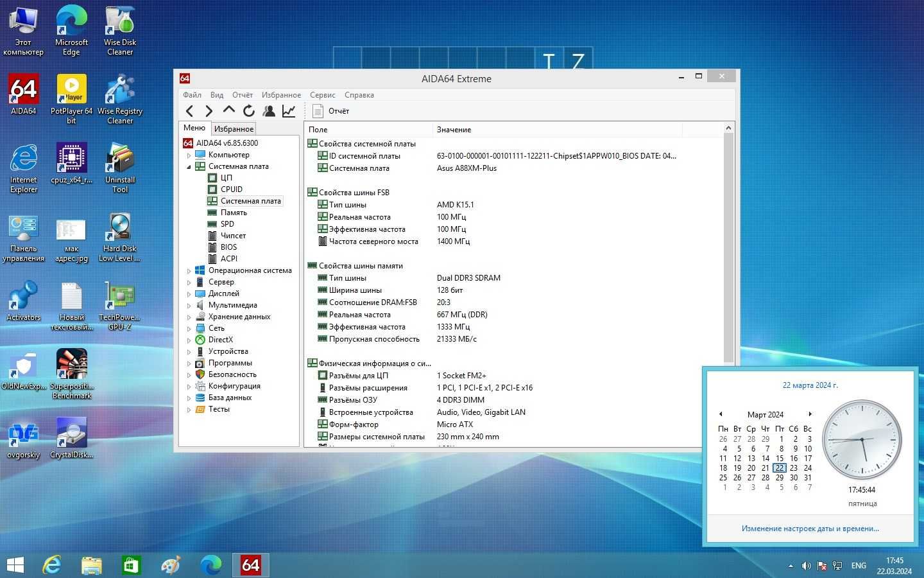Expand the DirectX tree node
The height and width of the screenshot is (578, 924).
point(189,340)
